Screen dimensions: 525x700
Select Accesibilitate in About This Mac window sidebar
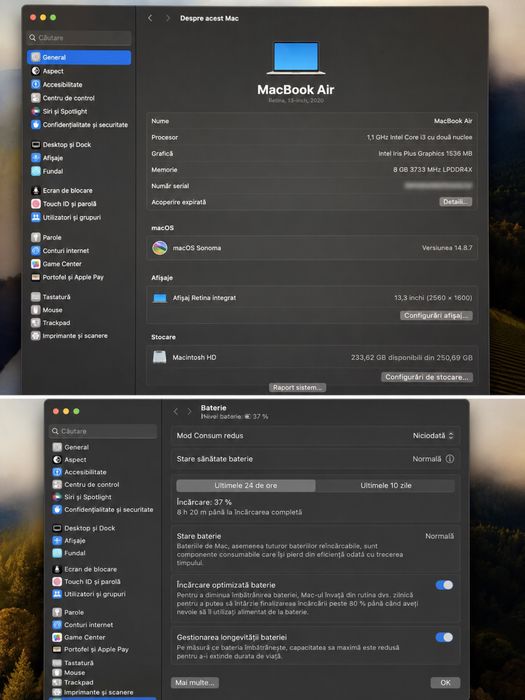coord(57,84)
